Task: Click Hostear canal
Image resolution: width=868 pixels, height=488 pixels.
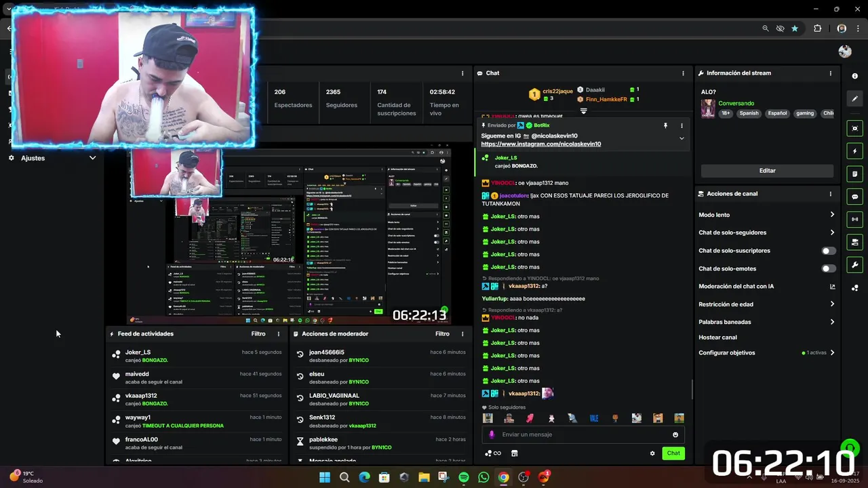Action: (717, 338)
